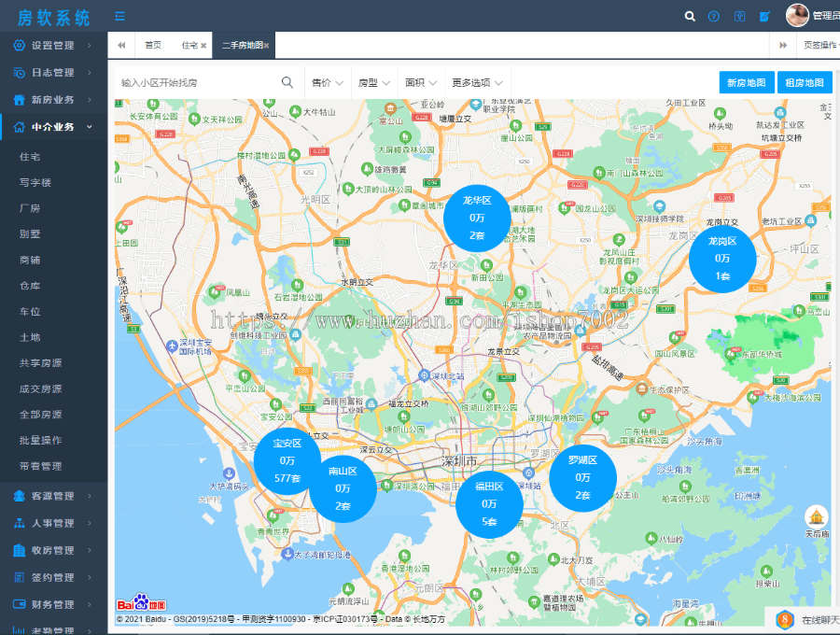840x635 pixels.
Task: Open the 售价 price dropdown
Action: pos(328,82)
